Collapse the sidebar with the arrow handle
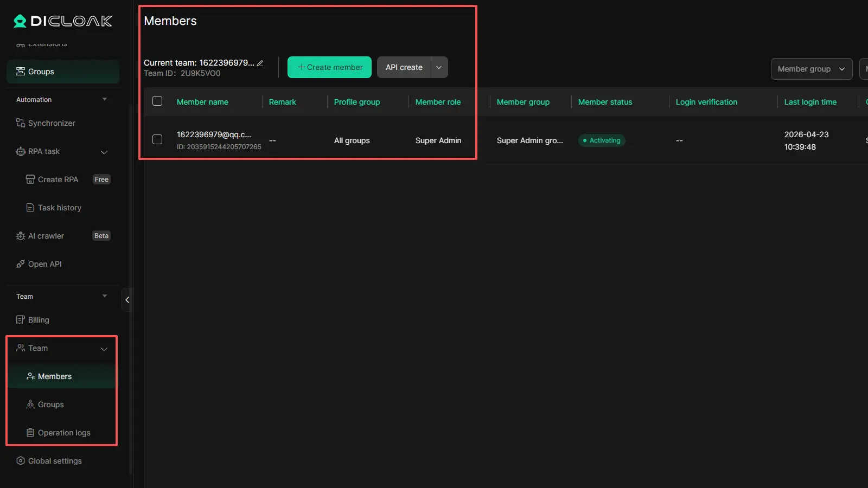The width and height of the screenshot is (868, 488). (127, 300)
